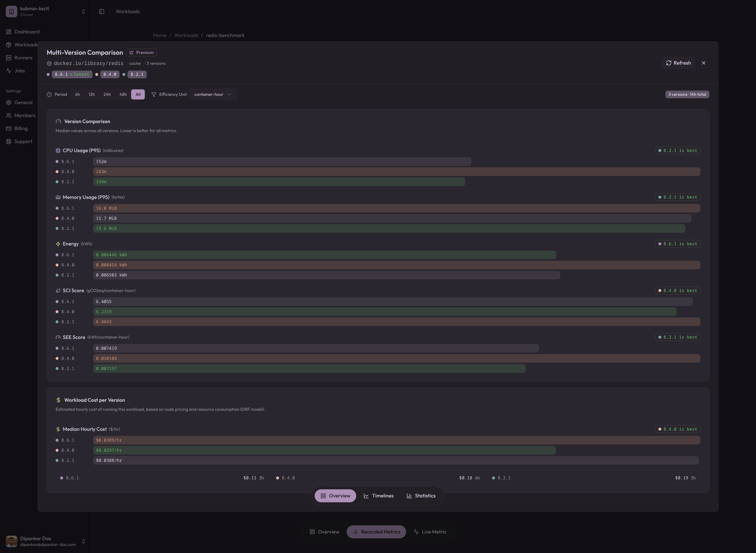Switch to the Live Metric tab

click(430, 532)
